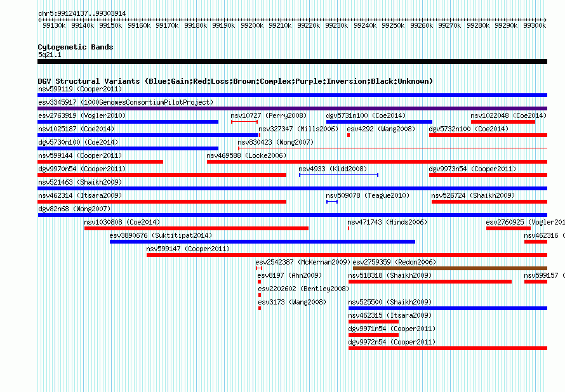Open nsv327347 (Mills2006) variant

tap(298, 129)
